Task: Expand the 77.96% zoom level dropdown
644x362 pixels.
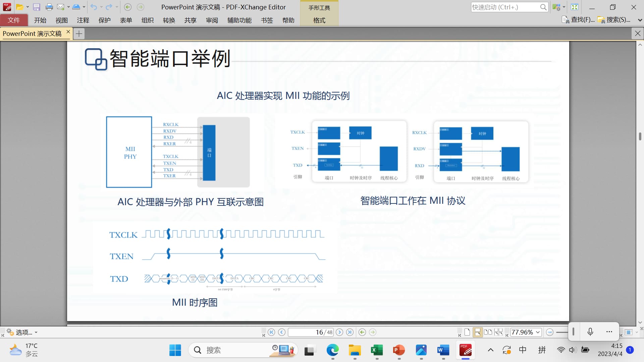Action: tap(538, 332)
